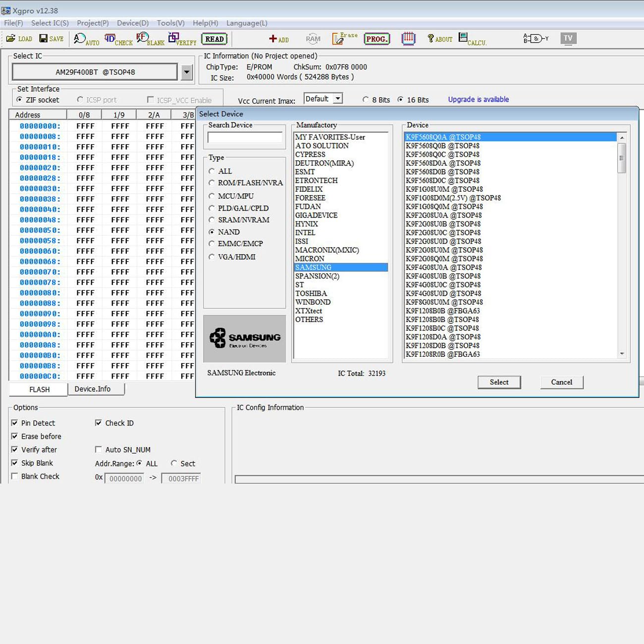The height and width of the screenshot is (644, 644).
Task: Click the logic gate test toolbar icon
Action: click(x=536, y=39)
